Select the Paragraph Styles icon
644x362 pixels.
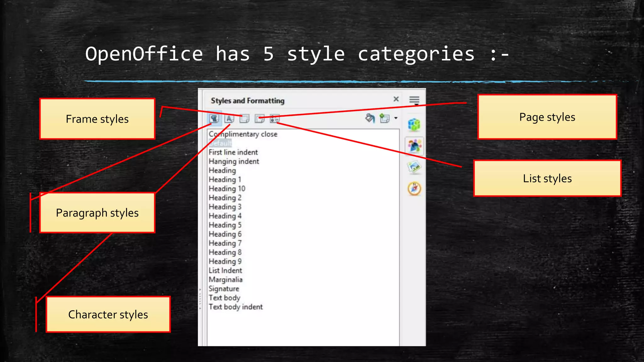214,118
